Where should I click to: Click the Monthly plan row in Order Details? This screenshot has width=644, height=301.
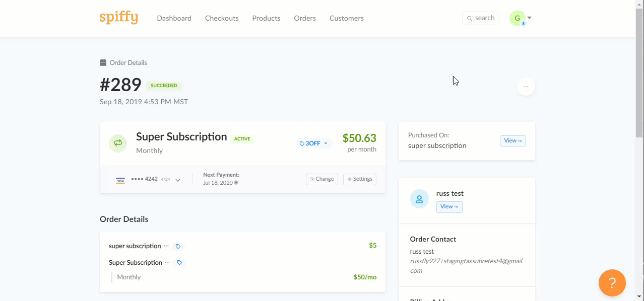244,277
